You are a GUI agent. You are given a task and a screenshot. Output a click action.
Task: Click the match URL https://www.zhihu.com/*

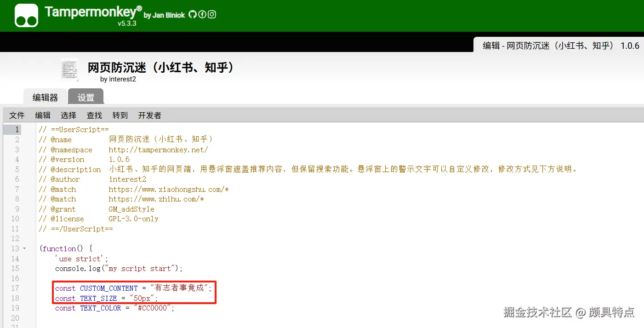tap(156, 199)
